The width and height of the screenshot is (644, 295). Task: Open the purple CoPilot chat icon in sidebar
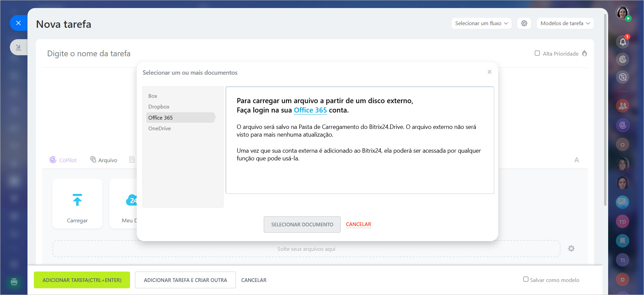[x=623, y=125]
